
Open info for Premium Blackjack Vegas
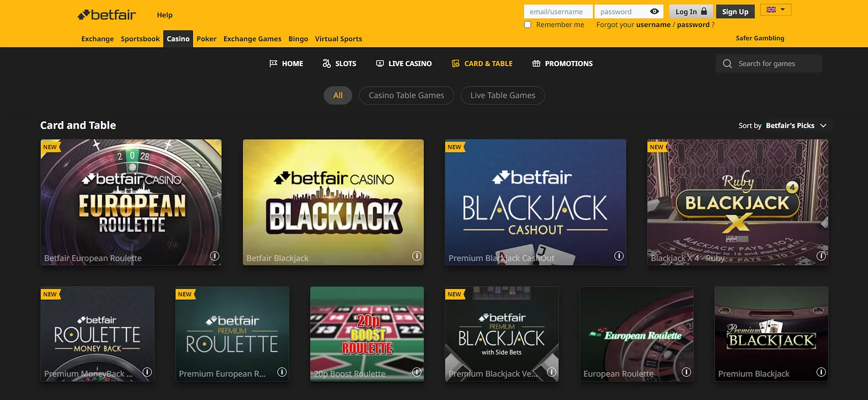point(552,372)
